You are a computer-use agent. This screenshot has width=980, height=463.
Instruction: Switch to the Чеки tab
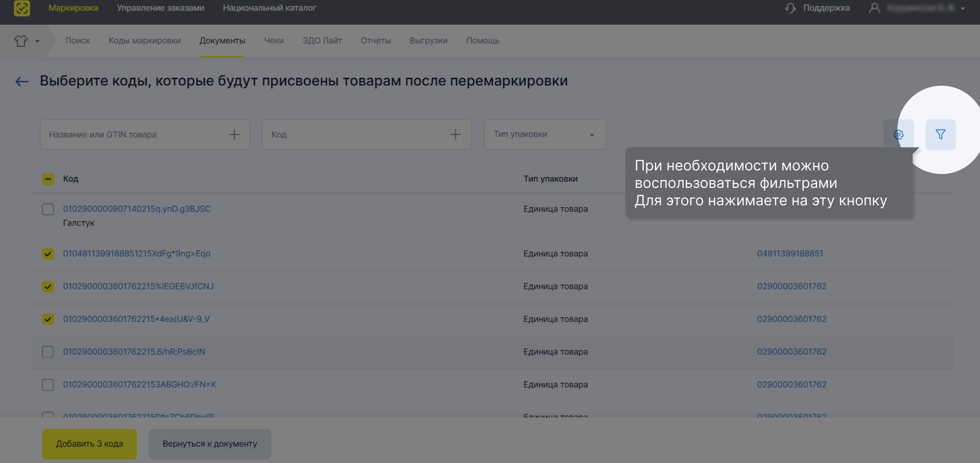(274, 41)
